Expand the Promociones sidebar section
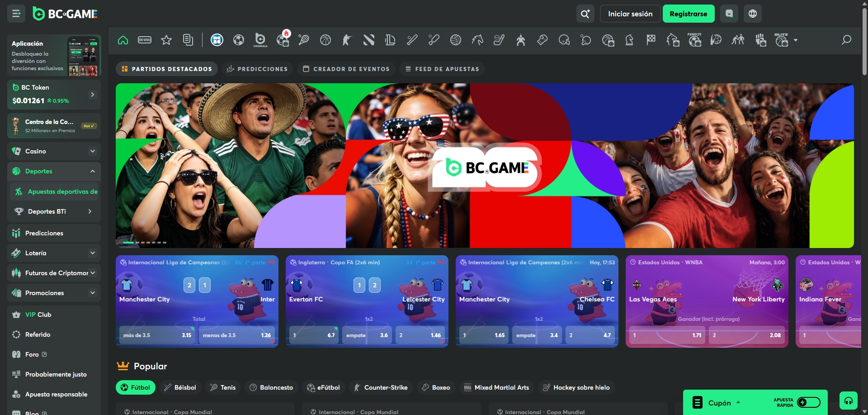868x415 pixels. point(93,293)
